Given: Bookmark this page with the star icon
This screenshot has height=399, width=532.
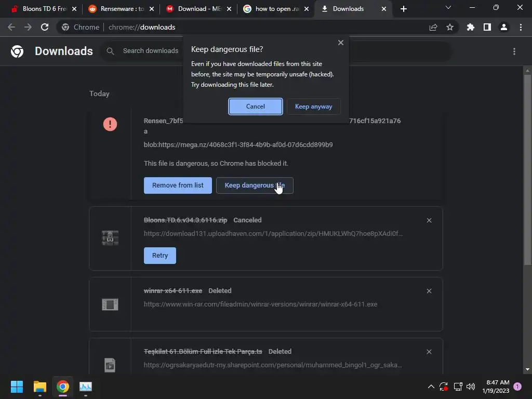Looking at the screenshot, I should tap(450, 27).
